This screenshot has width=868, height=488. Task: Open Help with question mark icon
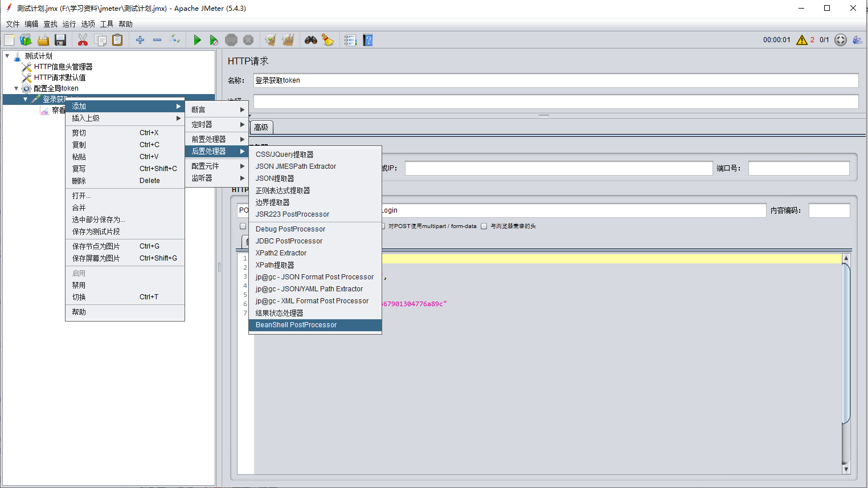click(368, 40)
